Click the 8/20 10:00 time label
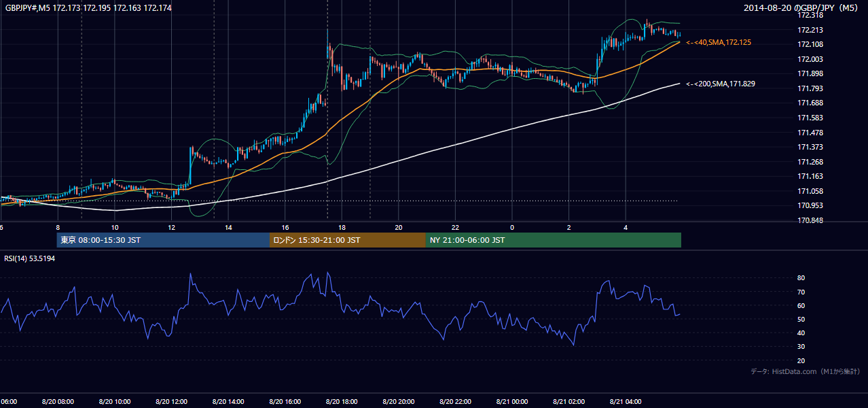868x408 pixels. coord(115,402)
